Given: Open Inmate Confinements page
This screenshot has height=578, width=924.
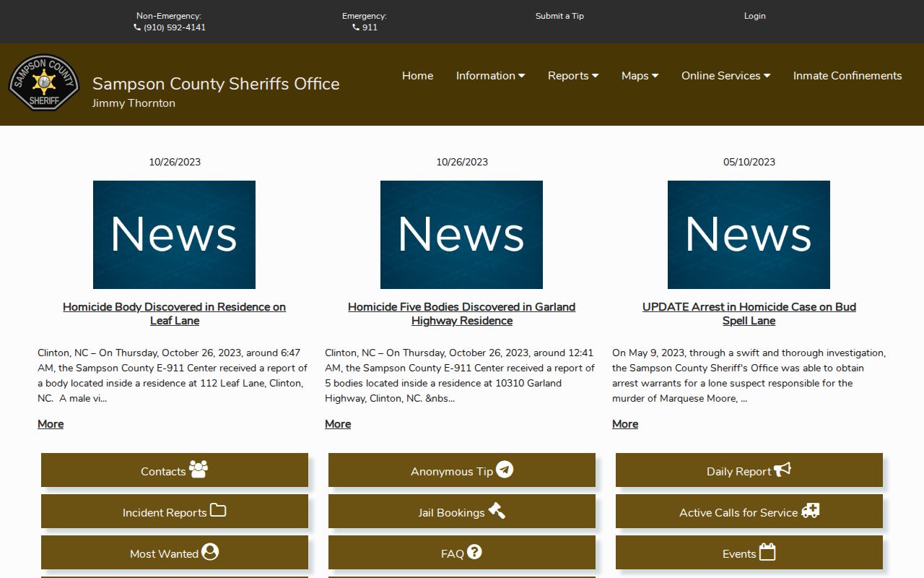Looking at the screenshot, I should tap(847, 76).
